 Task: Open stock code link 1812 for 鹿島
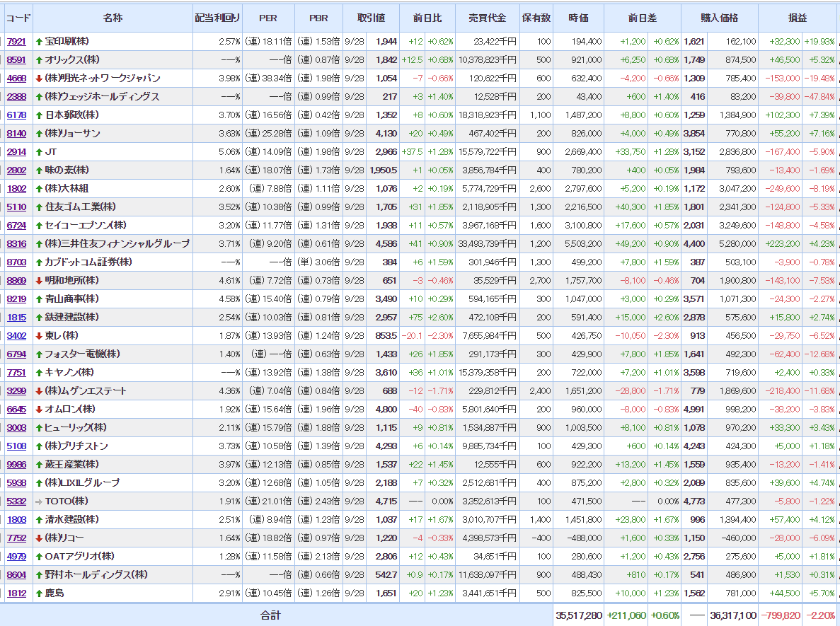click(x=16, y=593)
